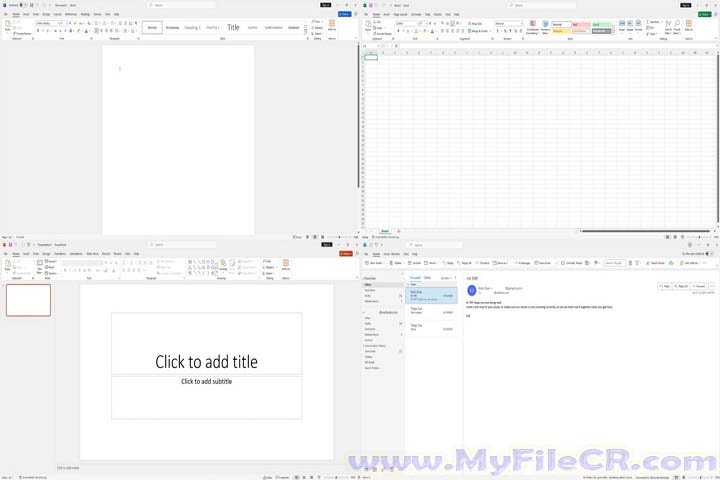The height and width of the screenshot is (480, 720).
Task: Click the Share button in Excel
Action: [x=704, y=14]
